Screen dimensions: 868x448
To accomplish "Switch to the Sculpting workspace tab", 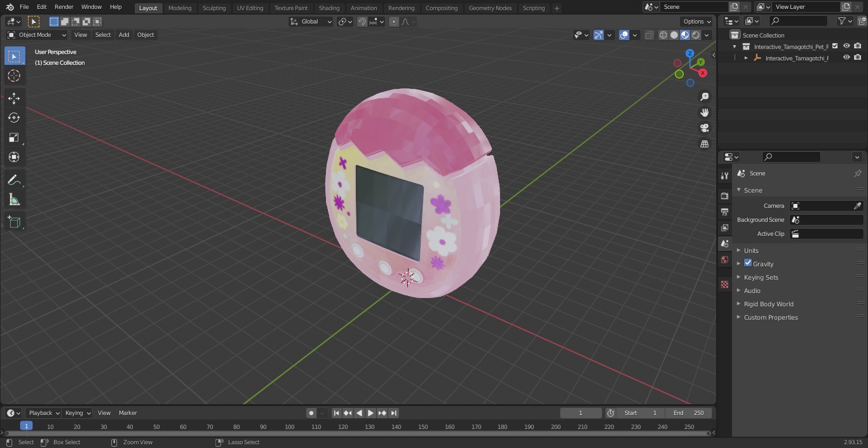I will click(x=214, y=8).
